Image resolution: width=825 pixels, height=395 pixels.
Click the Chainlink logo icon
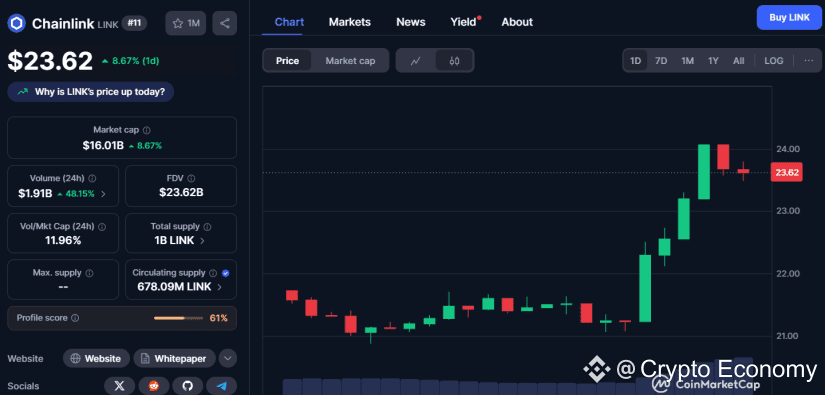(17, 23)
